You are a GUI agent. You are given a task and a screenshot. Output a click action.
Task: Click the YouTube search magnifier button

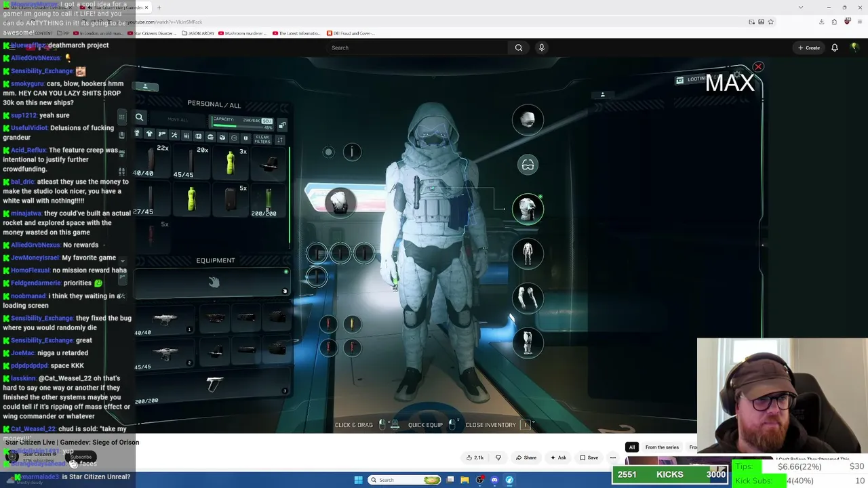tap(519, 47)
